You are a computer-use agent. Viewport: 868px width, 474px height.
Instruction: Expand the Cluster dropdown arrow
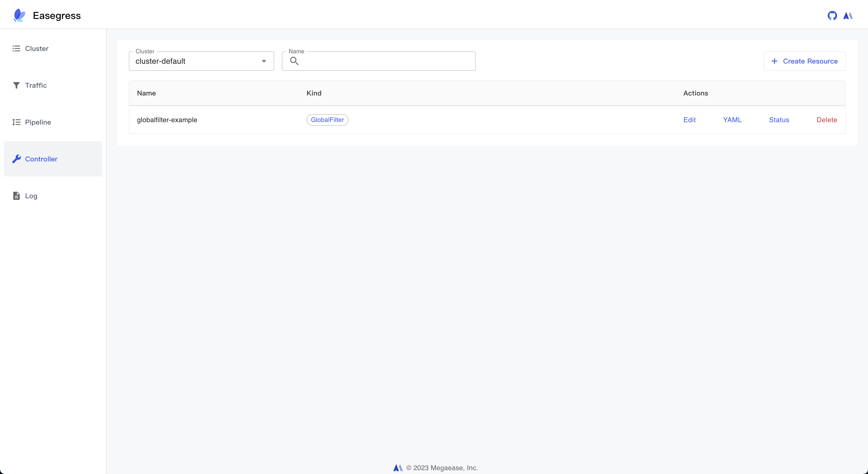(x=264, y=61)
